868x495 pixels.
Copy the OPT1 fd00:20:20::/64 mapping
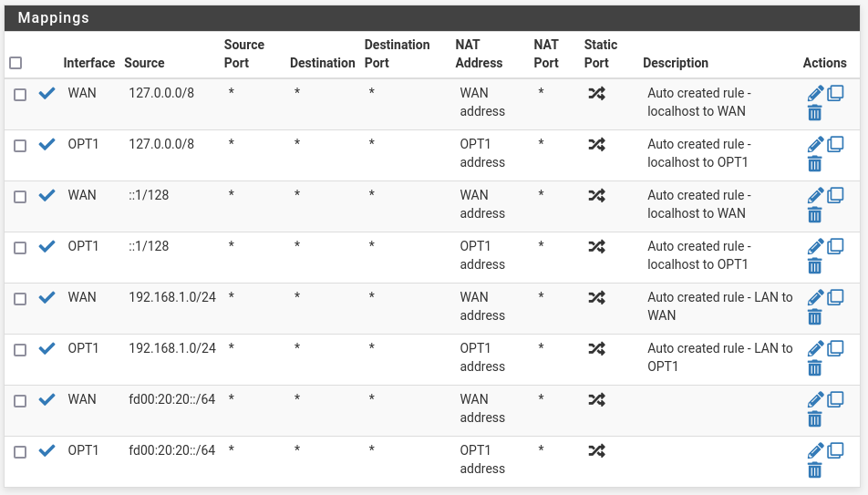(835, 450)
